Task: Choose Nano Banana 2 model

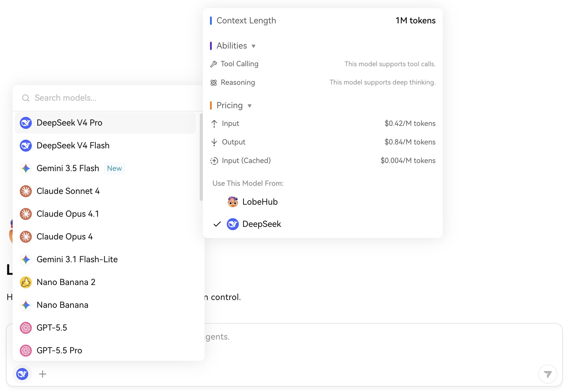Action: (105, 282)
